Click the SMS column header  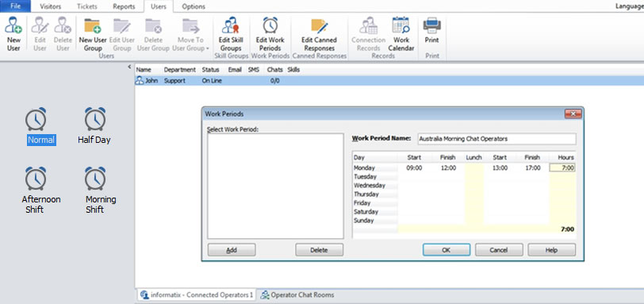[x=254, y=70]
